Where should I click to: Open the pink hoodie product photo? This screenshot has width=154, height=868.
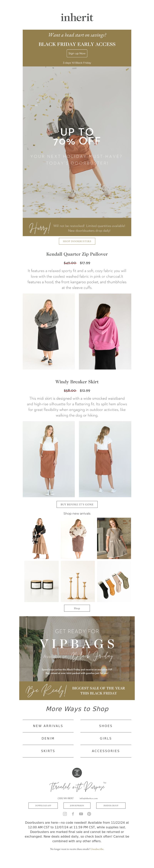tap(105, 332)
